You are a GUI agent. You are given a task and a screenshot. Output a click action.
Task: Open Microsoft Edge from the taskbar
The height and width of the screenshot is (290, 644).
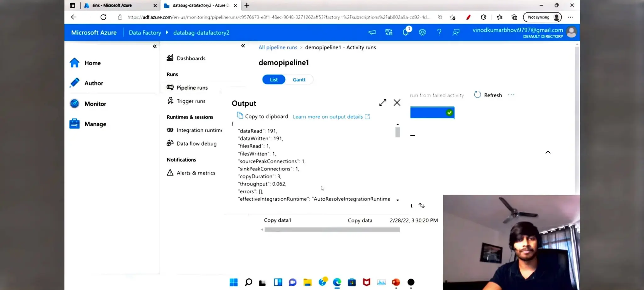pyautogui.click(x=337, y=282)
